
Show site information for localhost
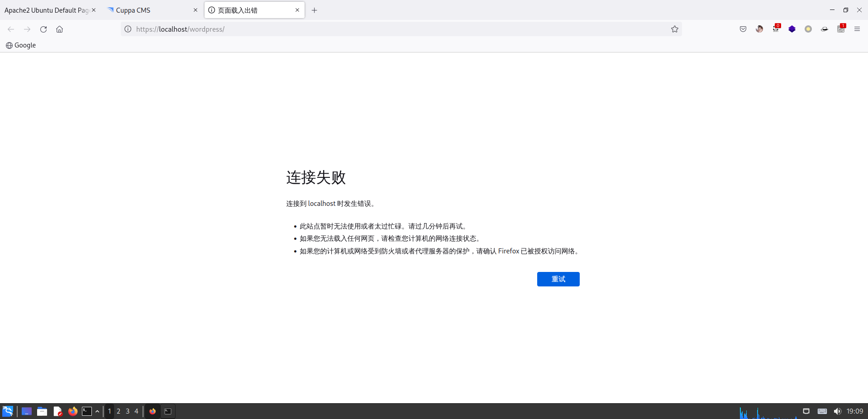(128, 29)
